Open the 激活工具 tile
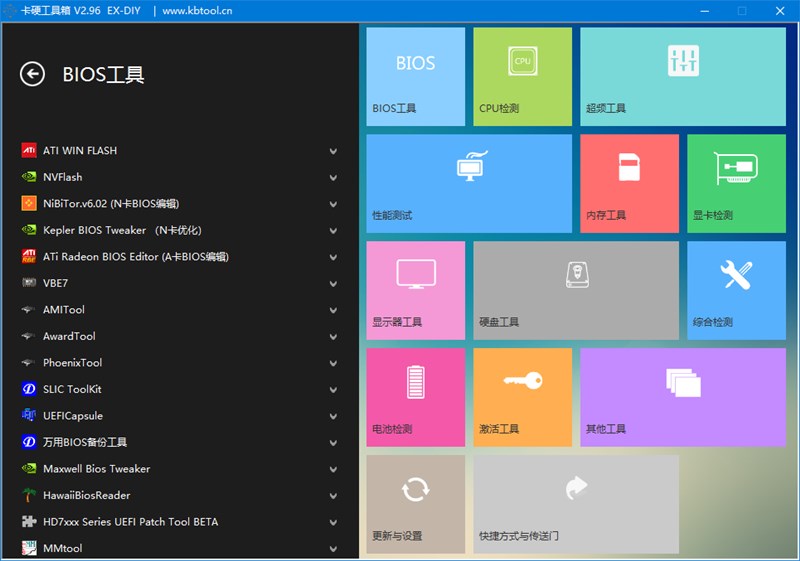Screen dimensions: 800x561 [x=522, y=397]
